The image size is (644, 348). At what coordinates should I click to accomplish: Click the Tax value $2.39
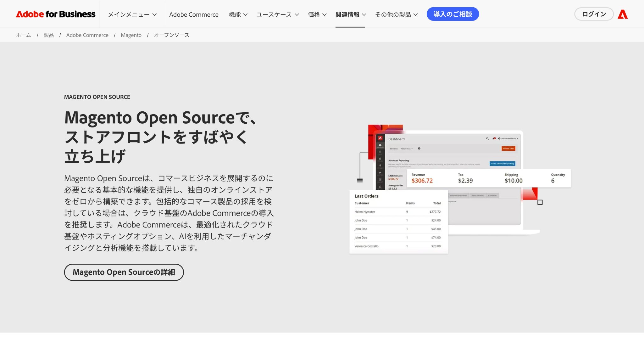pos(465,181)
